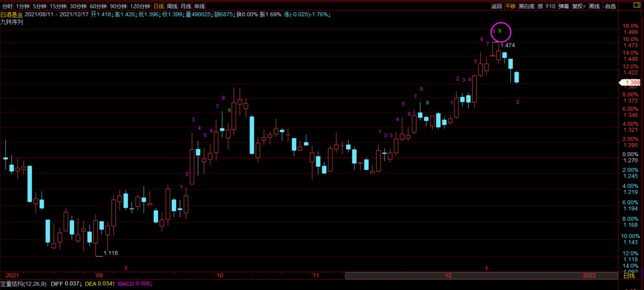
Task: Click the DIFF 0.037 value
Action: [67, 284]
